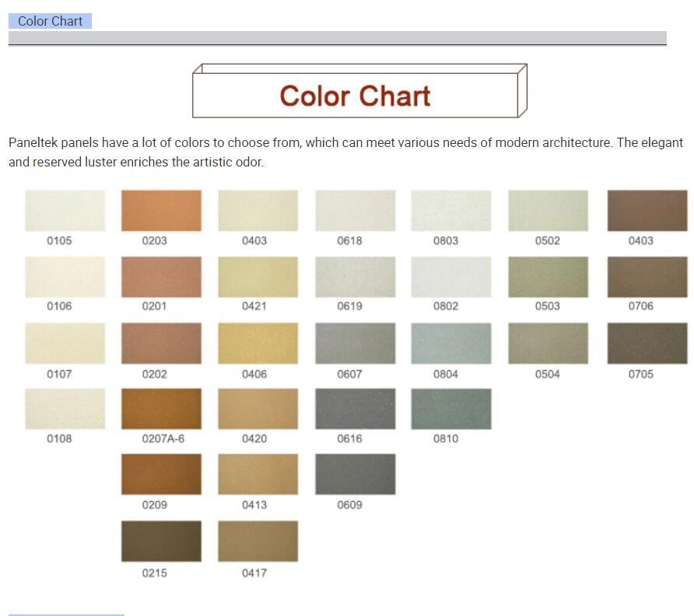
Task: Pick the 0105 color swatch
Action: click(x=65, y=211)
